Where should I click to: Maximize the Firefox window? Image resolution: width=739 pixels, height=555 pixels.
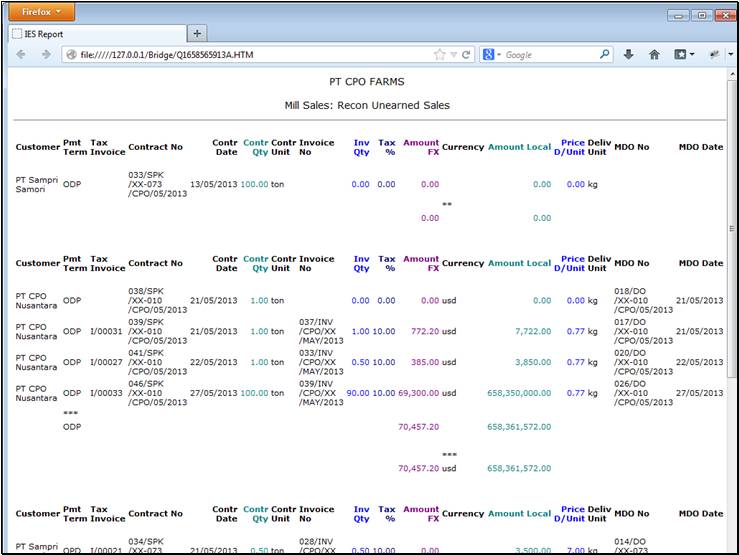point(702,16)
